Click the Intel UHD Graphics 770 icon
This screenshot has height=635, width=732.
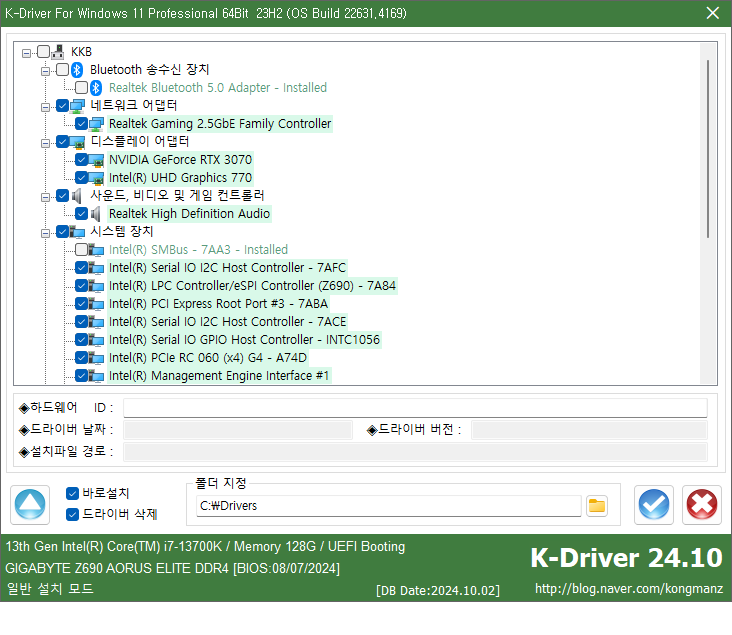click(96, 178)
